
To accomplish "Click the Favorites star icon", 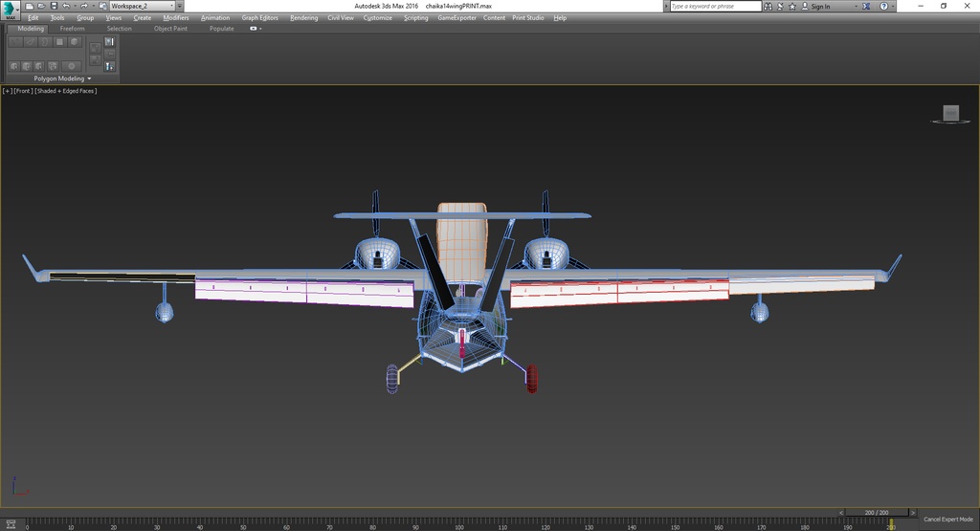I will click(x=792, y=7).
